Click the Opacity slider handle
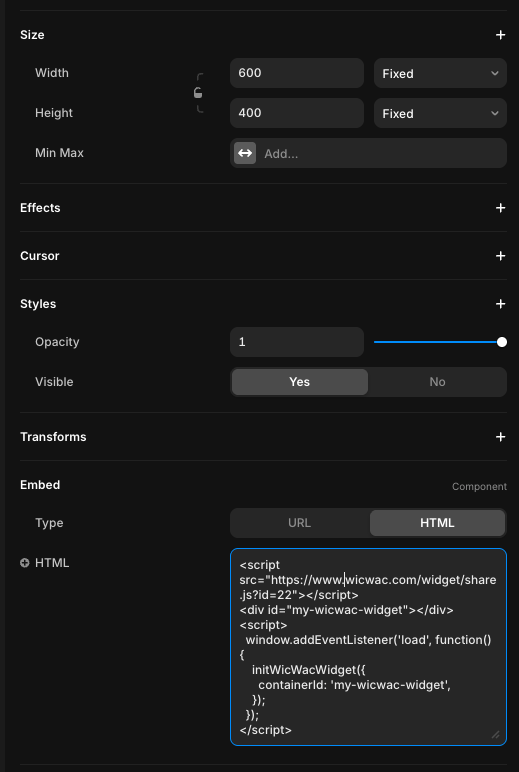519x772 pixels. coord(502,342)
